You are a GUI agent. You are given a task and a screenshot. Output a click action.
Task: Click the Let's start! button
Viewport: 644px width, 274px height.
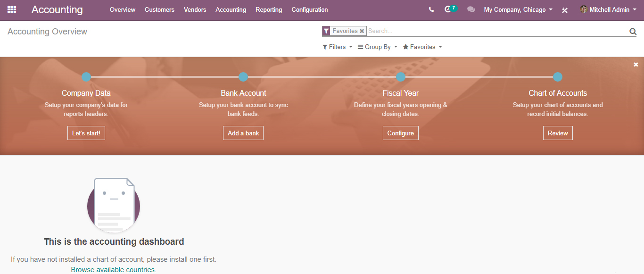[x=86, y=133]
